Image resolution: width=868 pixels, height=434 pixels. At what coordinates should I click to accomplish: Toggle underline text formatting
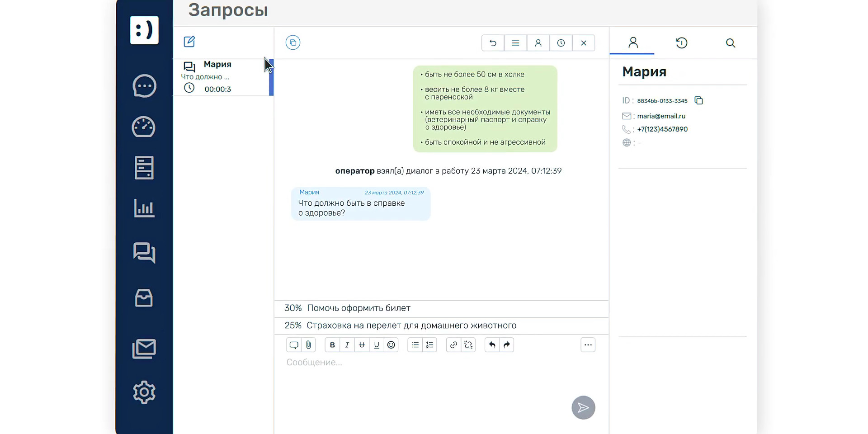tap(376, 345)
